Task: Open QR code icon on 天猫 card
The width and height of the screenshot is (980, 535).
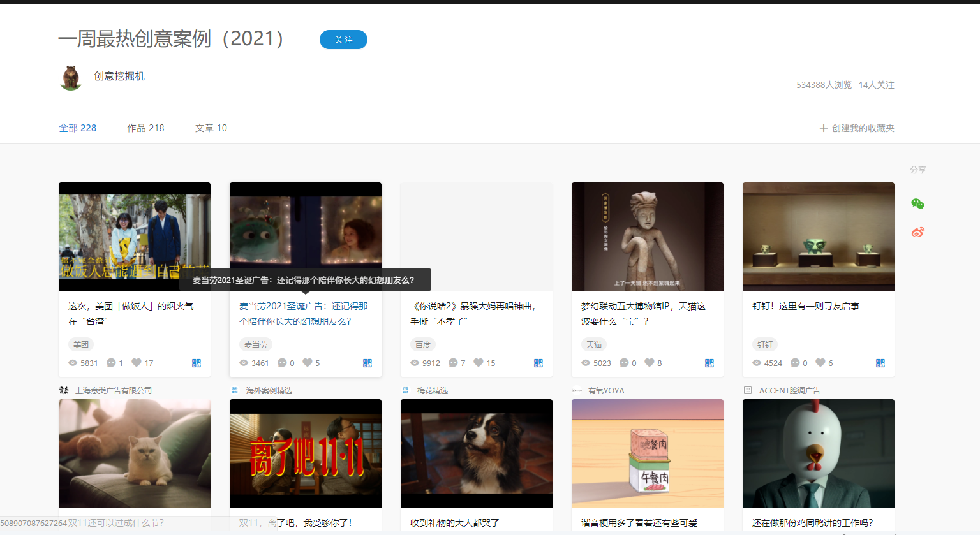Action: pyautogui.click(x=709, y=363)
